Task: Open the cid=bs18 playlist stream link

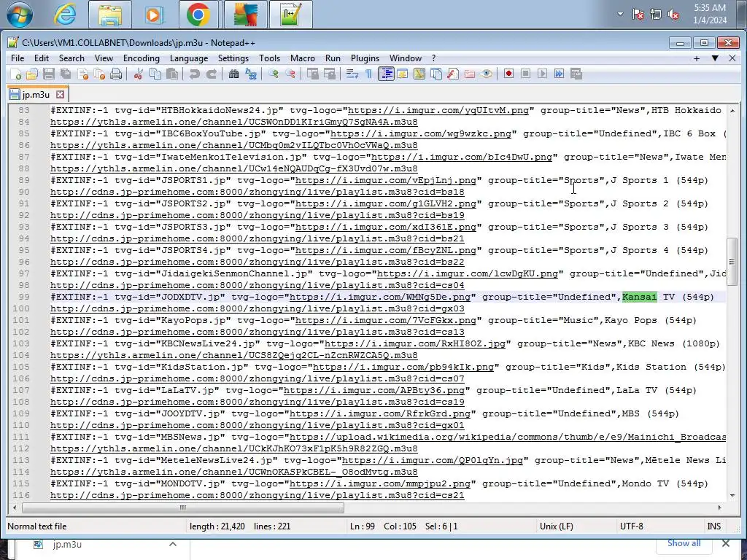Action: click(x=258, y=192)
